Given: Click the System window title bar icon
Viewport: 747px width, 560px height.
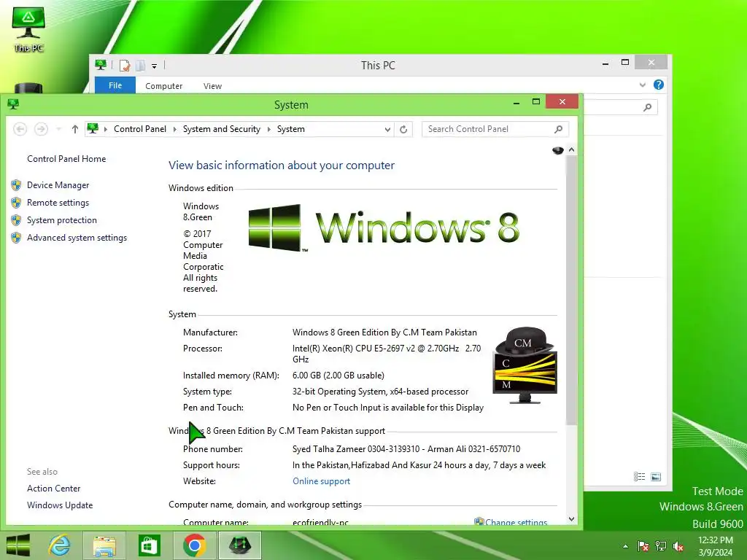Looking at the screenshot, I should pos(13,104).
